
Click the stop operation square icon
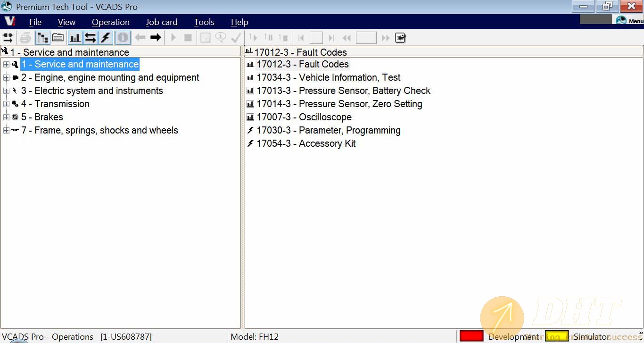click(x=188, y=38)
